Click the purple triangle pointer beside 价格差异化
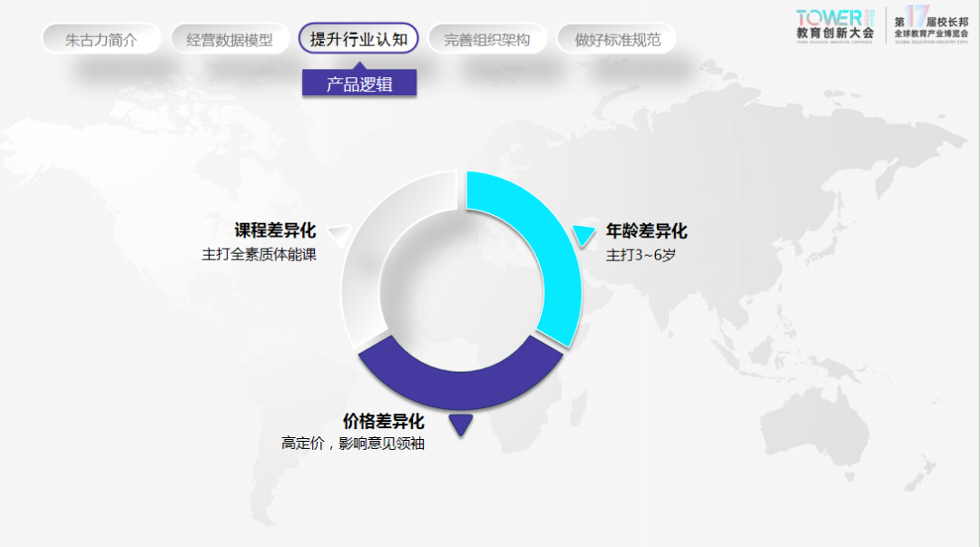Viewport: 980px width, 547px height. tap(461, 423)
